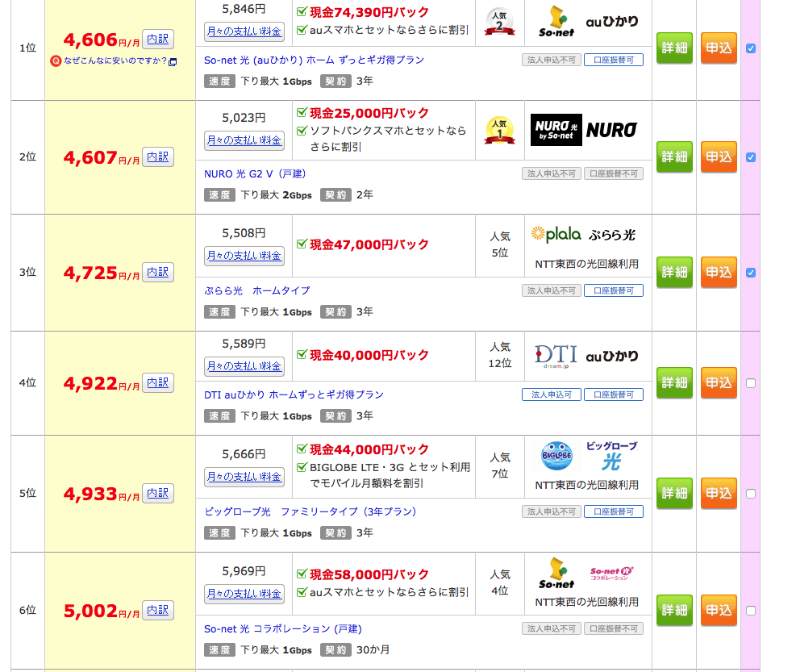The image size is (796, 672).
Task: Click 申込 for So-net 光 コラボレーション
Action: [719, 610]
